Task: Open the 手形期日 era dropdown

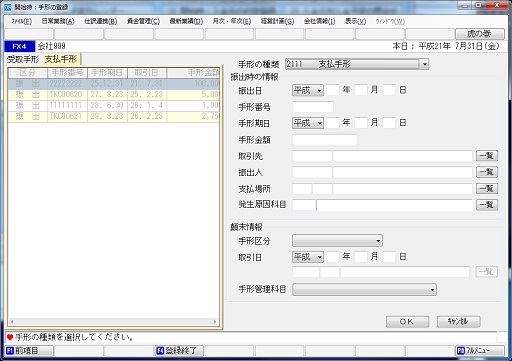Action: click(x=307, y=123)
